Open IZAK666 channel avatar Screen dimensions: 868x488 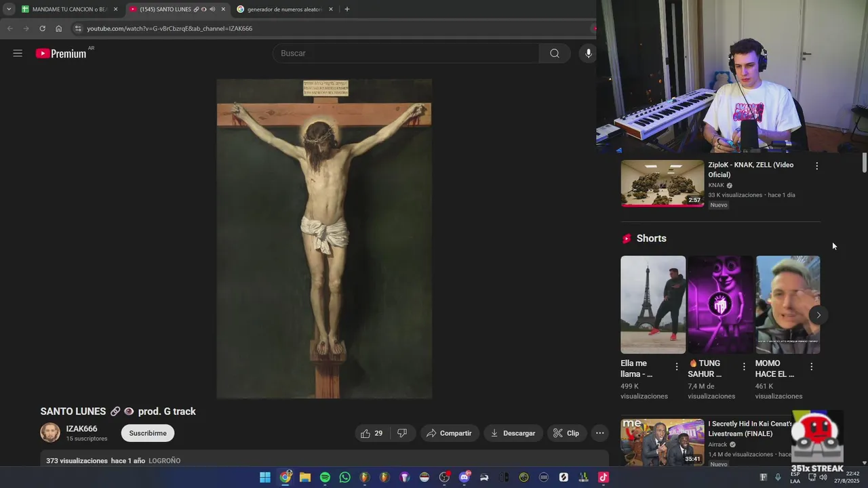click(x=50, y=432)
